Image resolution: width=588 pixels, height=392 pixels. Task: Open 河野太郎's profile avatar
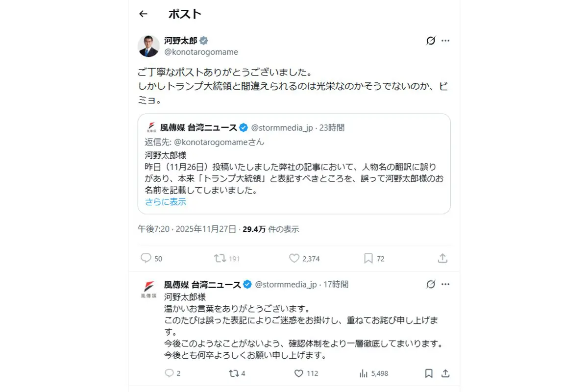pos(148,46)
